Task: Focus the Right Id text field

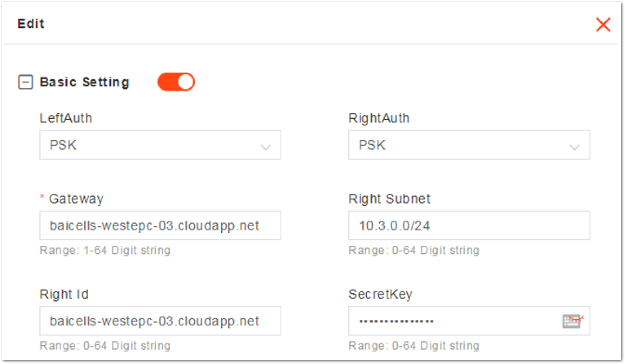Action: coord(160,321)
